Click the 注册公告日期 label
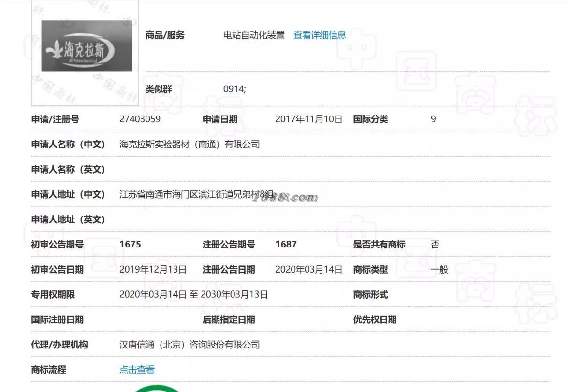 (x=229, y=270)
